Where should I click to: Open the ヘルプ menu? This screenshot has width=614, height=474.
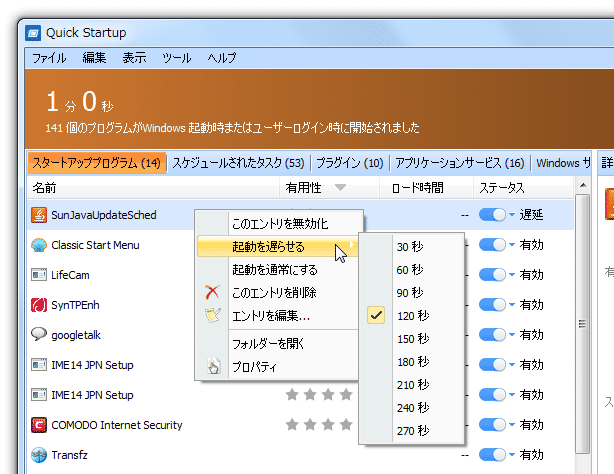click(222, 58)
